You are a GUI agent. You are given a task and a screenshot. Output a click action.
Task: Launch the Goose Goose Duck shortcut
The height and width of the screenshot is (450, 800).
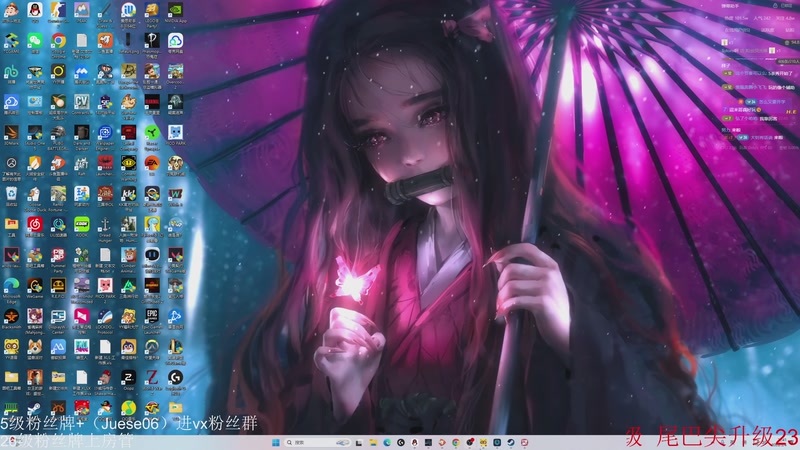tap(35, 194)
